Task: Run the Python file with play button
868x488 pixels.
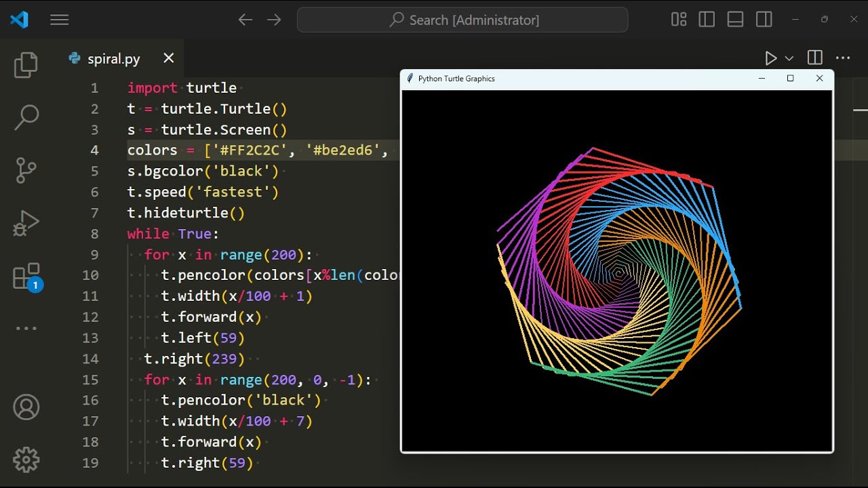Action: pos(771,58)
